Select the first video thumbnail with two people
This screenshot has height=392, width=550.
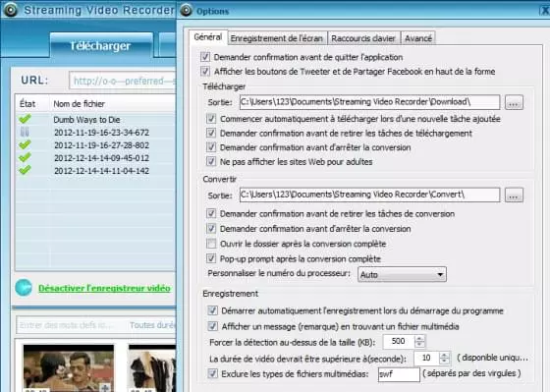coord(69,368)
